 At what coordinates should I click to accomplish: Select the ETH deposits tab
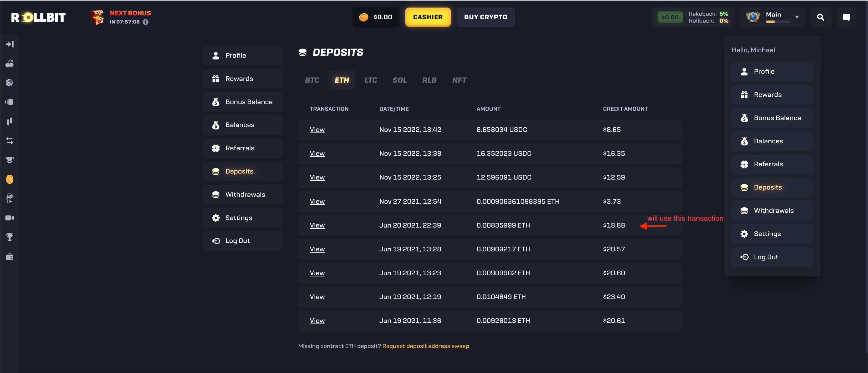point(342,80)
